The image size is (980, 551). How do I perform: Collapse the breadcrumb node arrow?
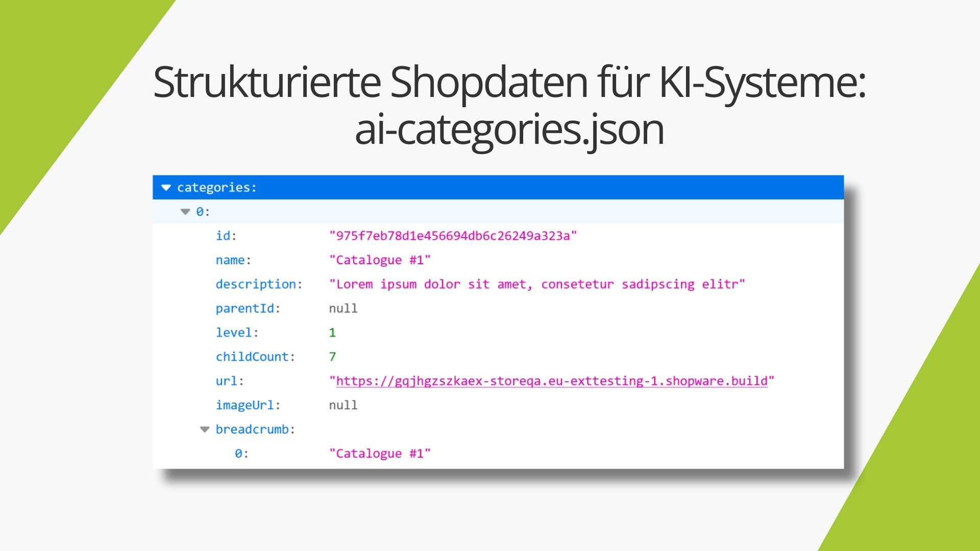205,430
